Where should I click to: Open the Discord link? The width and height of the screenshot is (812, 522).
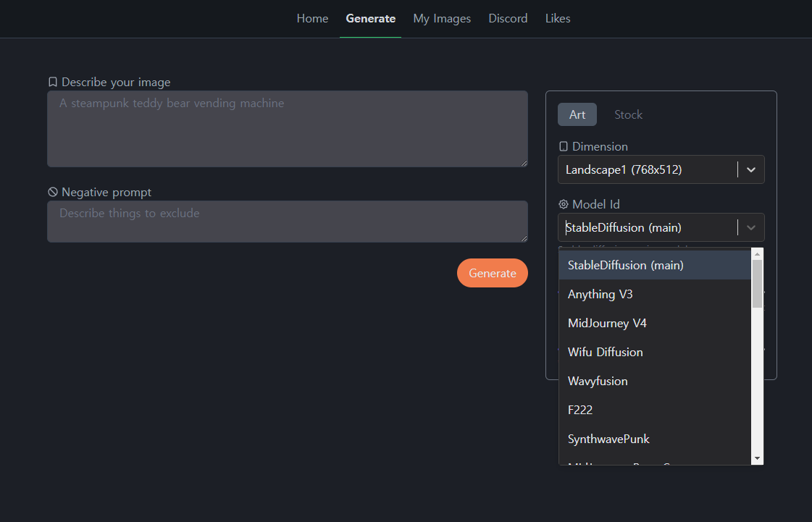(x=508, y=19)
